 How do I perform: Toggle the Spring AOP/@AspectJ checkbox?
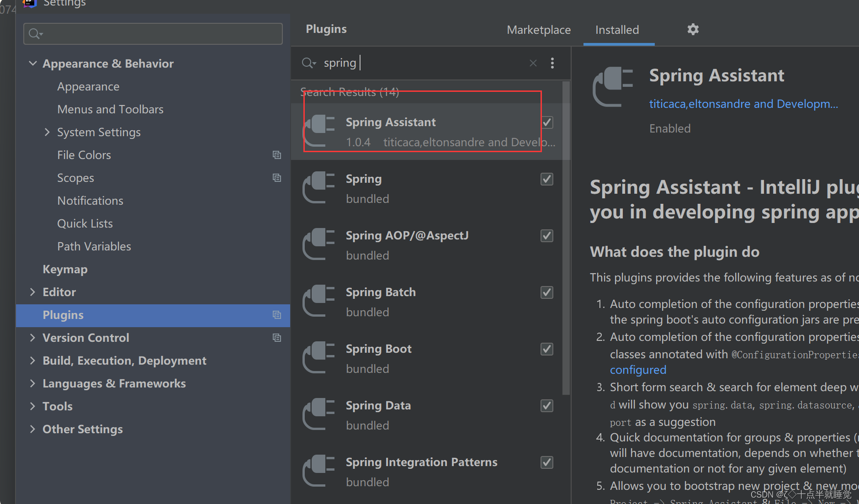547,236
